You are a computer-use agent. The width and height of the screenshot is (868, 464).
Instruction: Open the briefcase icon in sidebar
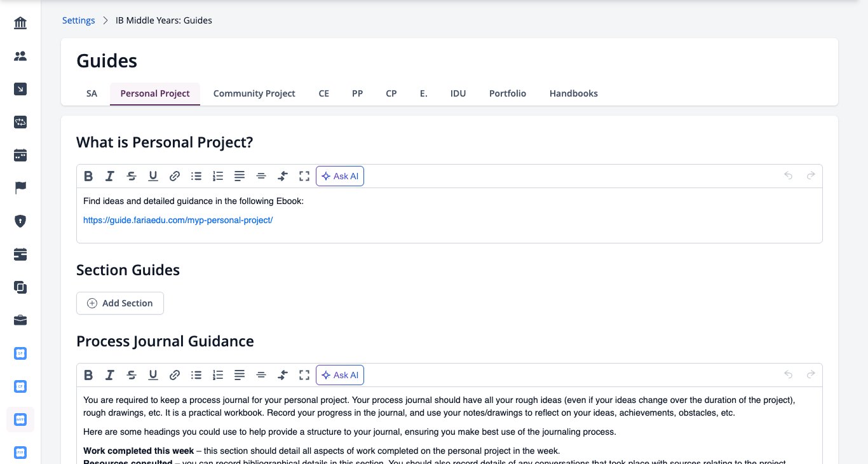pos(20,320)
